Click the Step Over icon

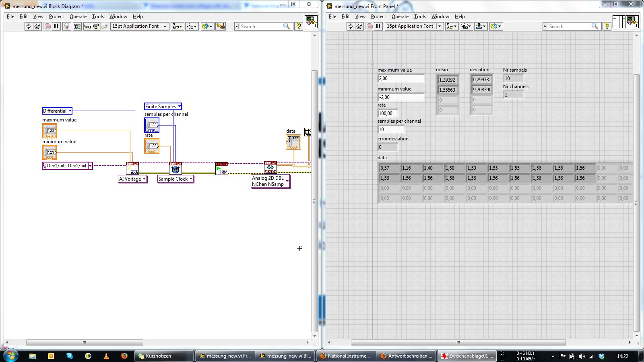pos(96,26)
